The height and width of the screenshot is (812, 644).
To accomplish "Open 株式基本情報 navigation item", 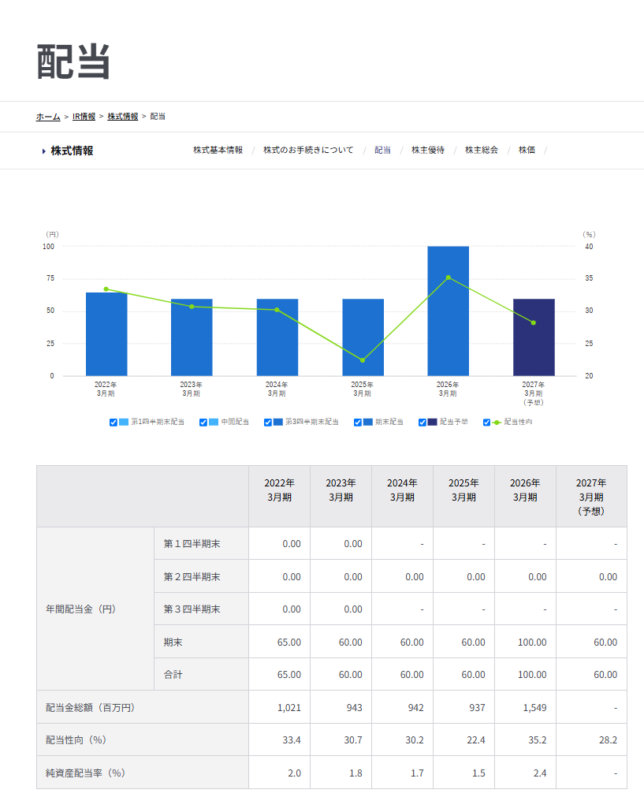I will pos(218,150).
